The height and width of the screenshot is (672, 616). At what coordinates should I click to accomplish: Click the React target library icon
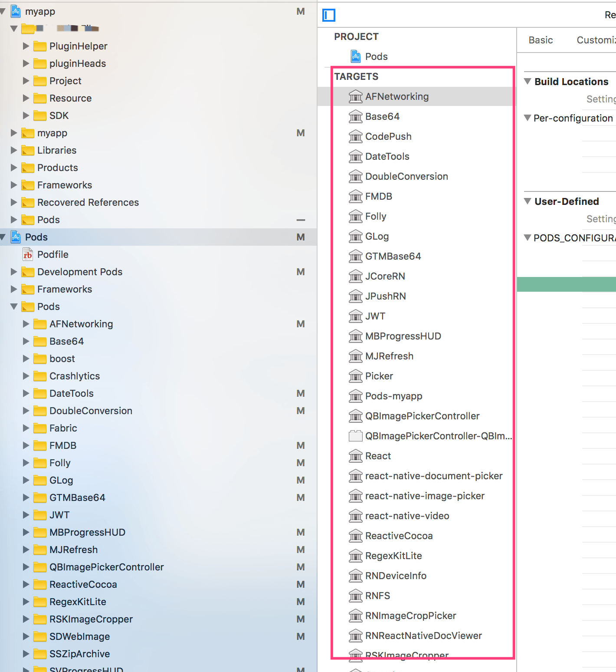coord(356,456)
